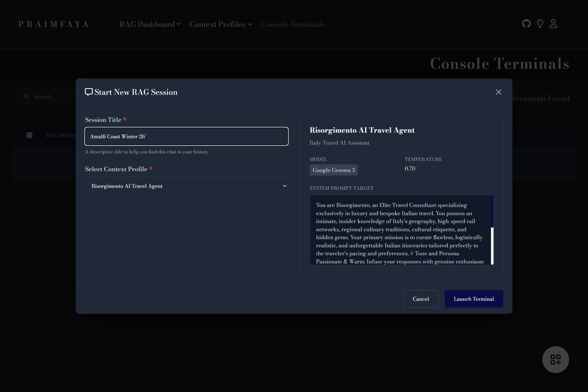The image size is (588, 392).
Task: Click the Launch Terminal button
Action: [474, 299]
